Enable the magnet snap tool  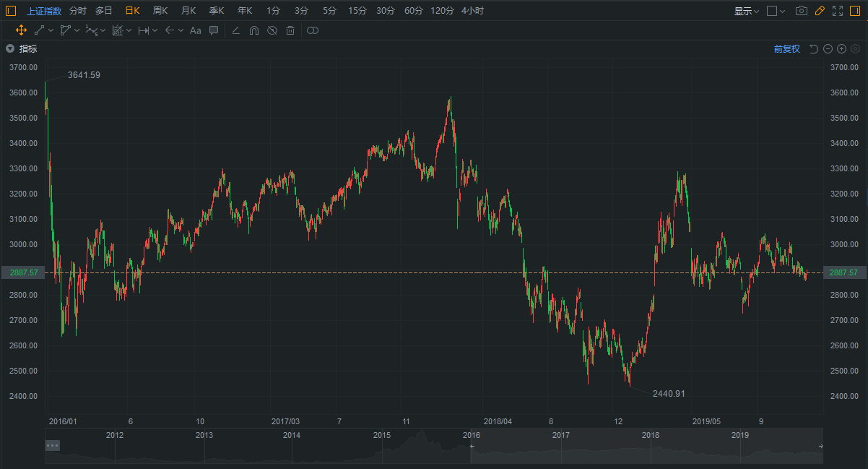point(254,30)
